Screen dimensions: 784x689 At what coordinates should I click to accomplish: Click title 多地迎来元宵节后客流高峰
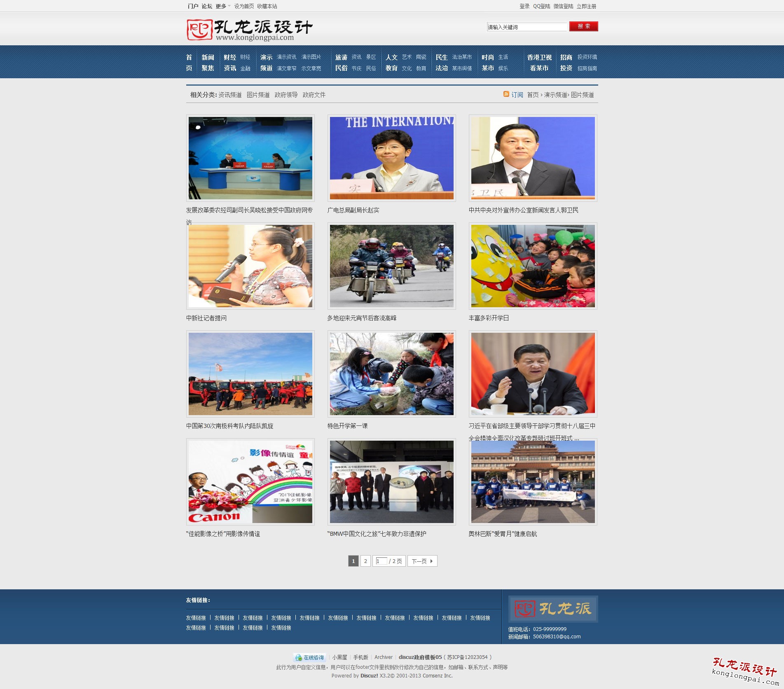coord(362,318)
